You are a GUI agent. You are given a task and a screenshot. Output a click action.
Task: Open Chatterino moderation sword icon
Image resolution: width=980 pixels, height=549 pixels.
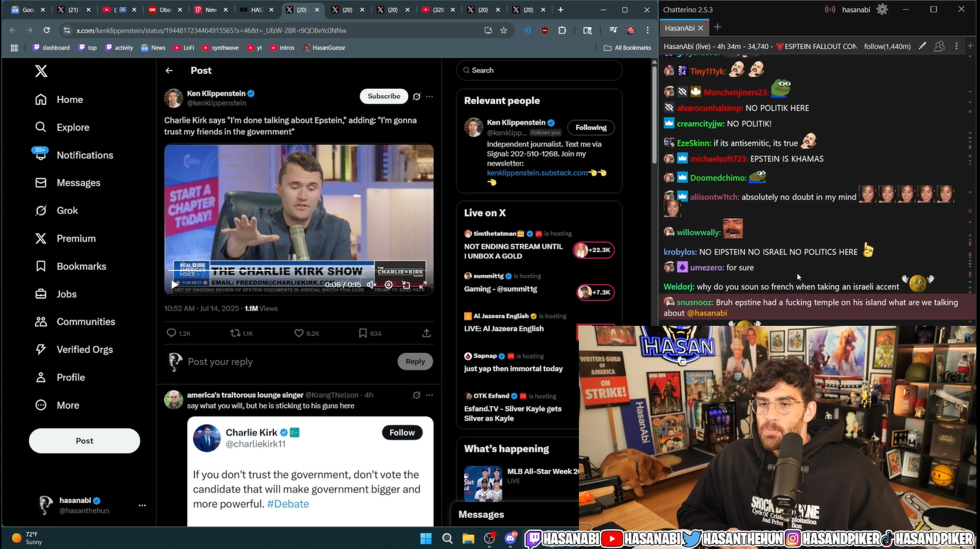tap(923, 46)
